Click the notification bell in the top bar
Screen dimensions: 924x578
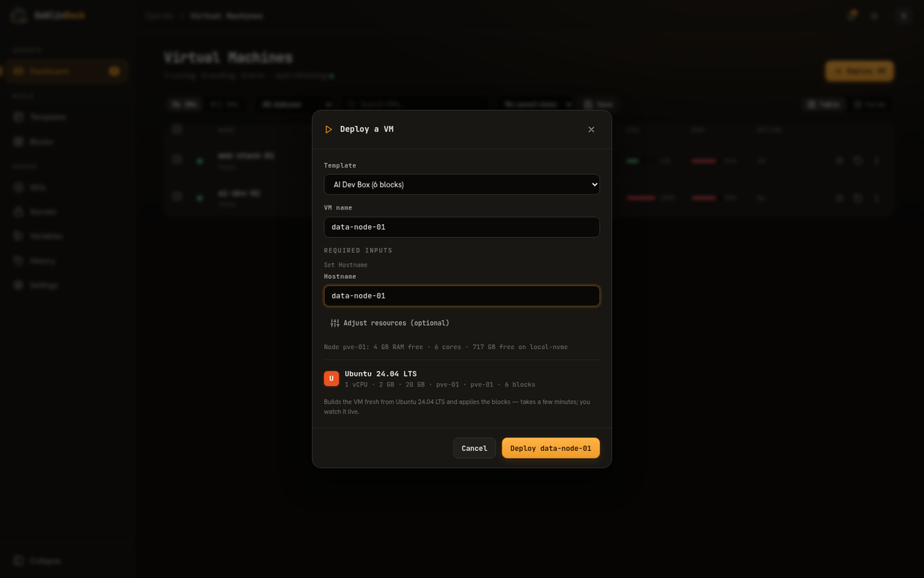coord(851,15)
